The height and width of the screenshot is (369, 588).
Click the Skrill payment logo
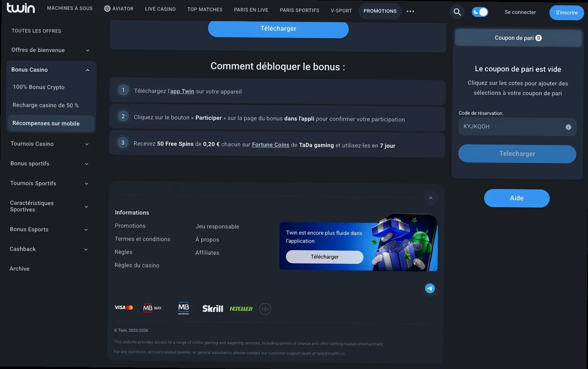tap(212, 308)
